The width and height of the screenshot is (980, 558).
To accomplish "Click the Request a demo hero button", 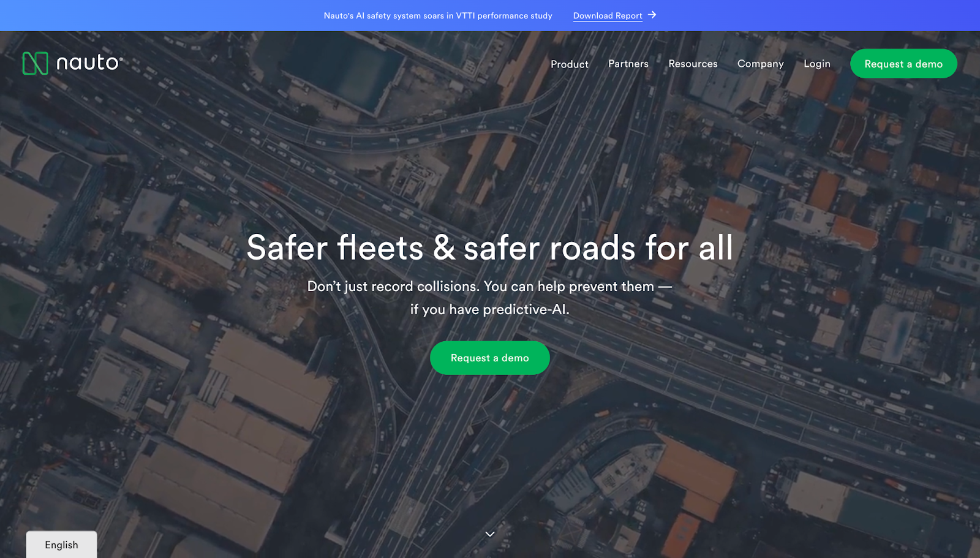I will point(489,358).
